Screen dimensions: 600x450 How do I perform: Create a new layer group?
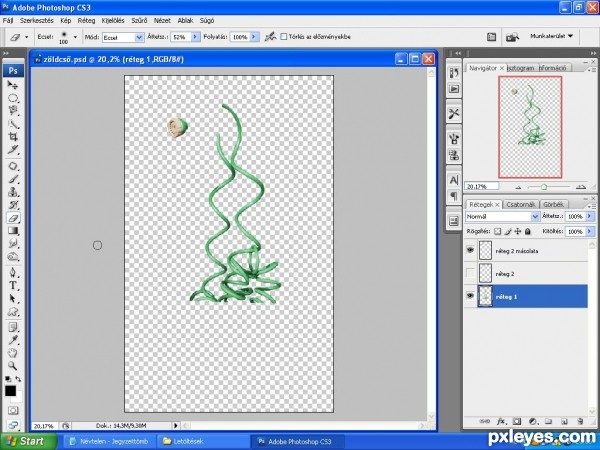click(548, 421)
